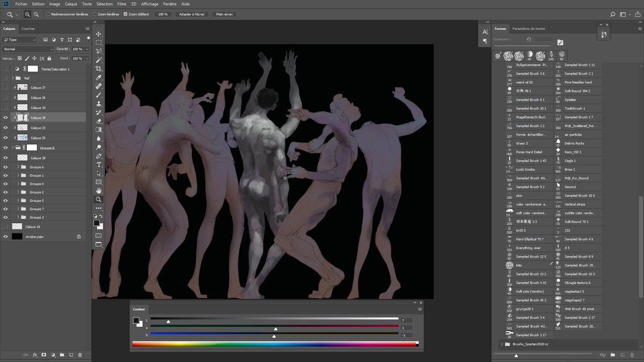The width and height of the screenshot is (644, 362).
Task: Switch to the Couches tab
Action: click(x=28, y=29)
